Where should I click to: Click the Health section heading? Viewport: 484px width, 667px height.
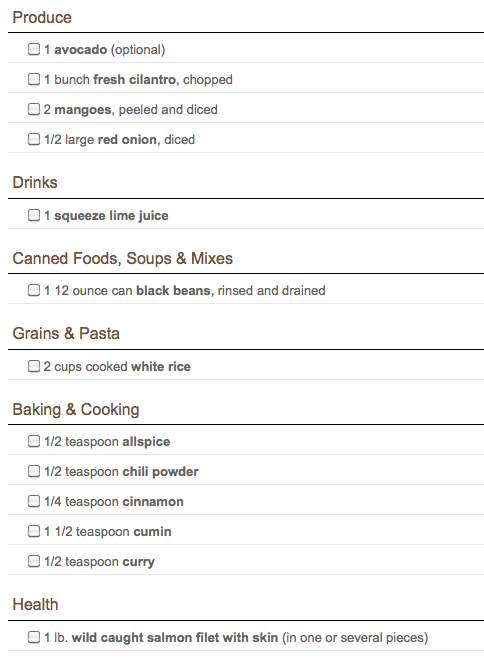[x=35, y=604]
